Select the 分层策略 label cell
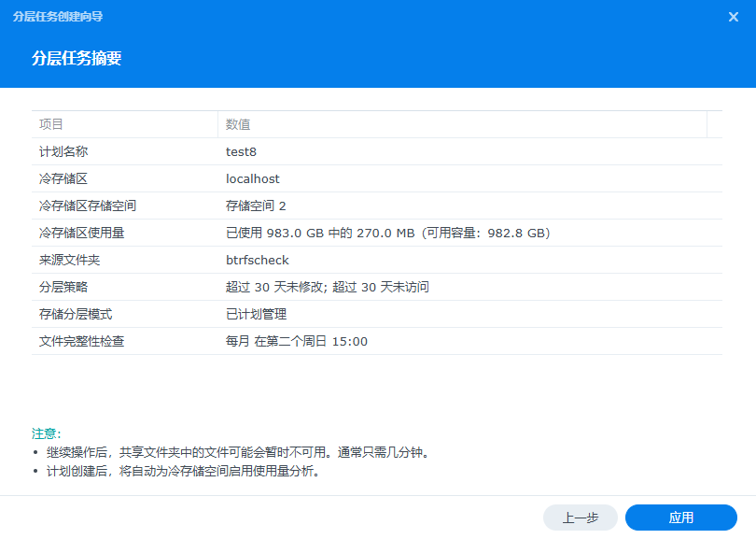The width and height of the screenshot is (756, 539). [x=63, y=287]
